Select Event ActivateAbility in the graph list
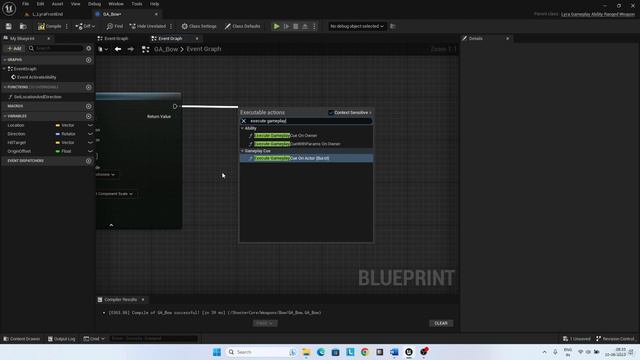 pos(33,77)
